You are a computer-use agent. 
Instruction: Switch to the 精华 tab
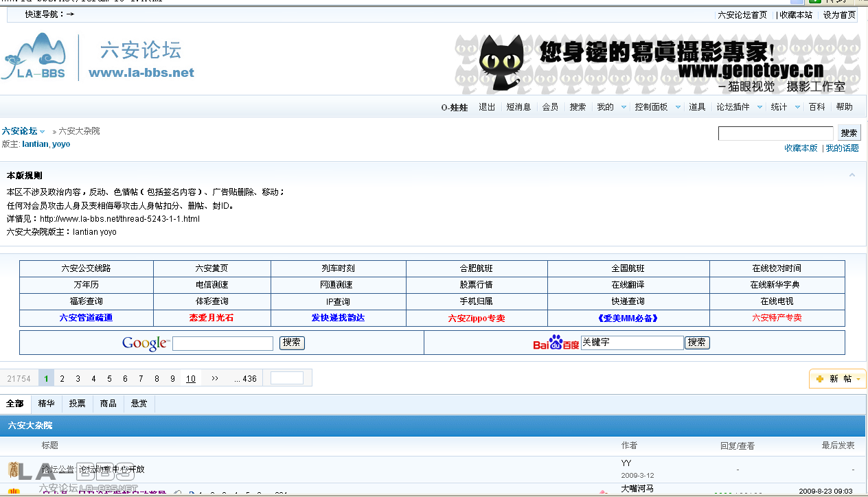pyautogui.click(x=46, y=404)
